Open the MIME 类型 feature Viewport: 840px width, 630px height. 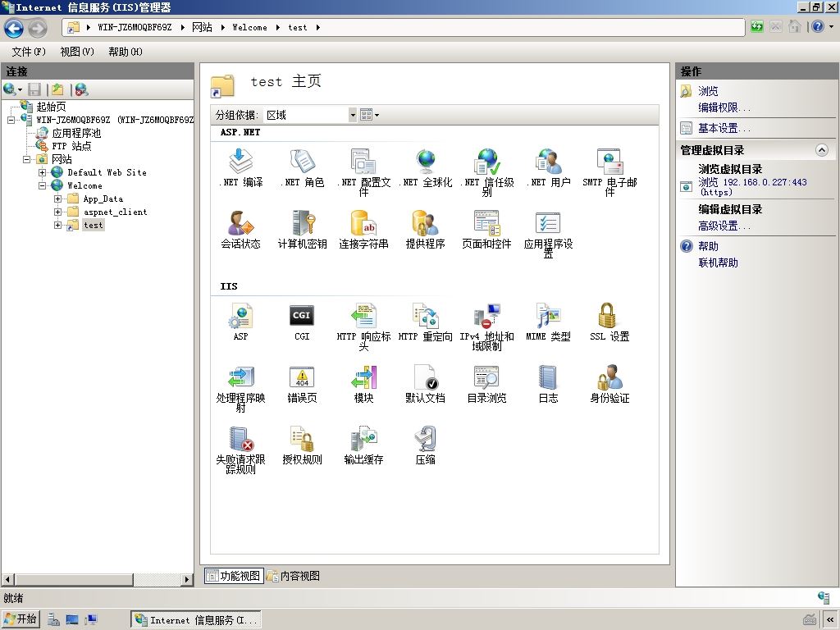548,322
